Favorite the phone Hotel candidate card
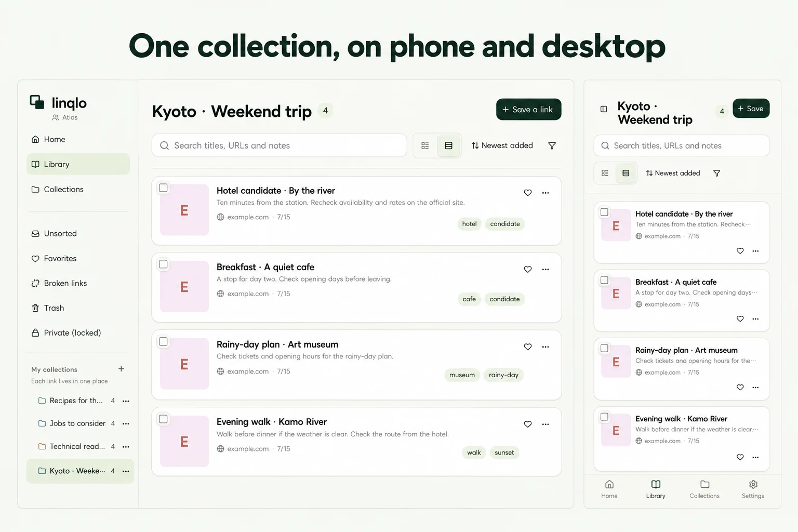Screen dimensions: 798x532 pyautogui.click(x=740, y=251)
